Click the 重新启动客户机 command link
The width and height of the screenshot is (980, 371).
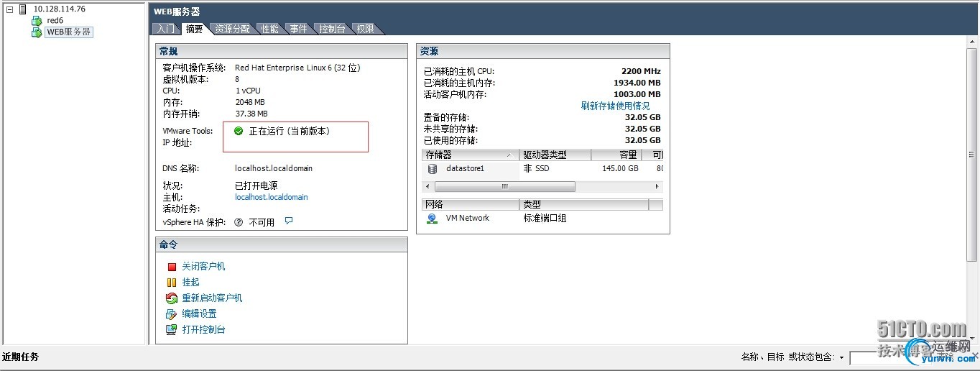click(212, 298)
